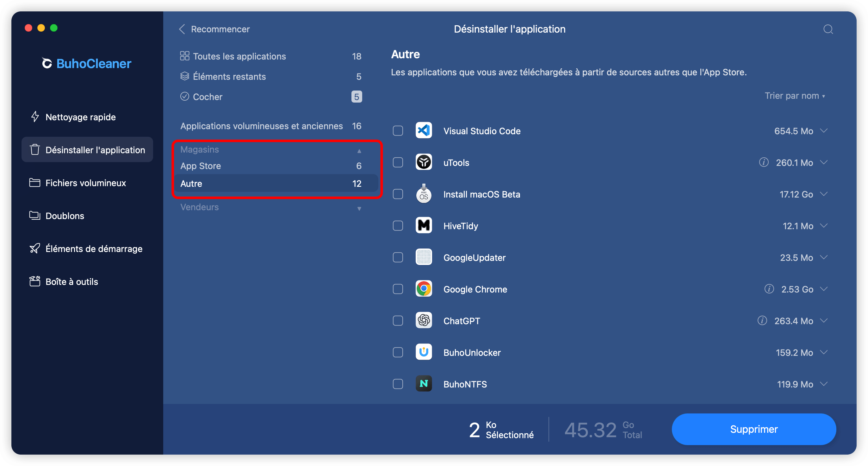The width and height of the screenshot is (868, 466).
Task: Open Cocher selected items list
Action: click(270, 97)
